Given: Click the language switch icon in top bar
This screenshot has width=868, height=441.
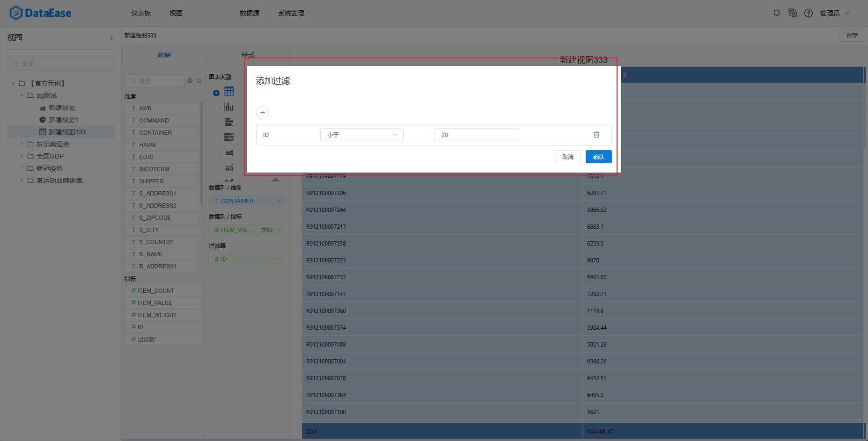Looking at the screenshot, I should [x=793, y=13].
